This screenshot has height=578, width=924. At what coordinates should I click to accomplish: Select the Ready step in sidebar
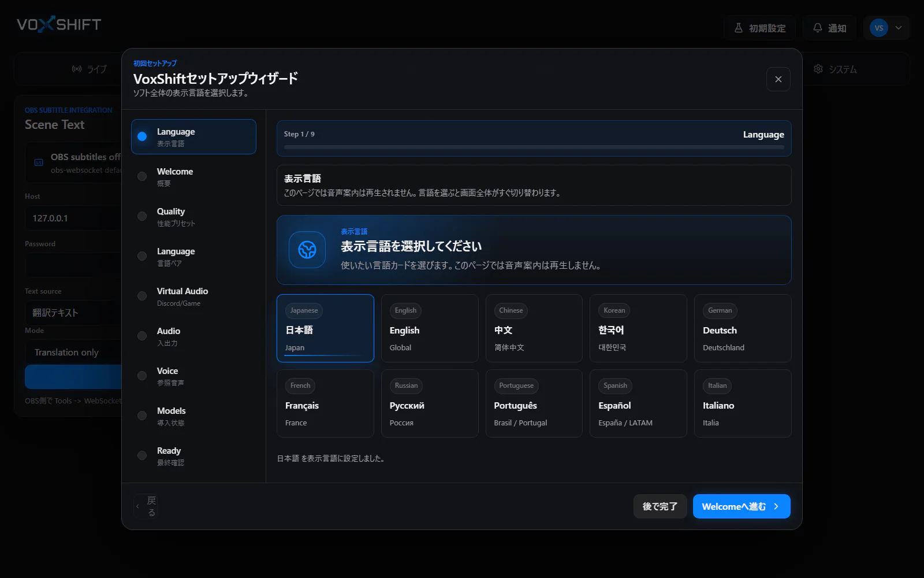193,456
